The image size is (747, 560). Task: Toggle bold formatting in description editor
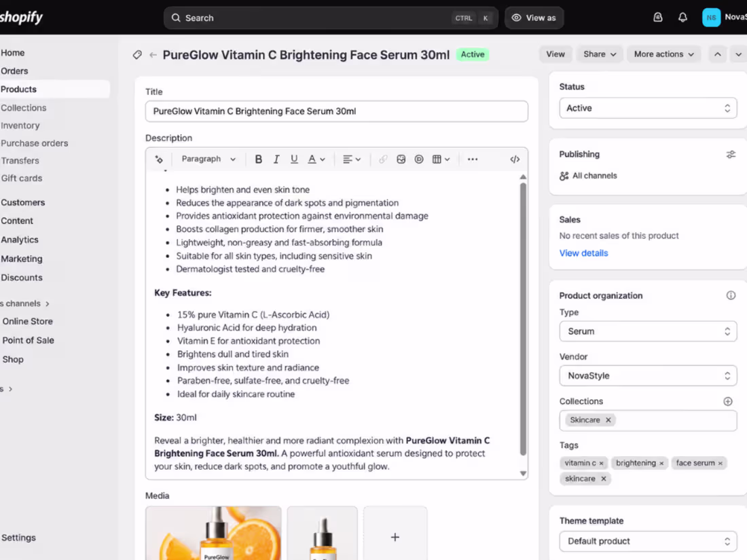click(x=258, y=159)
